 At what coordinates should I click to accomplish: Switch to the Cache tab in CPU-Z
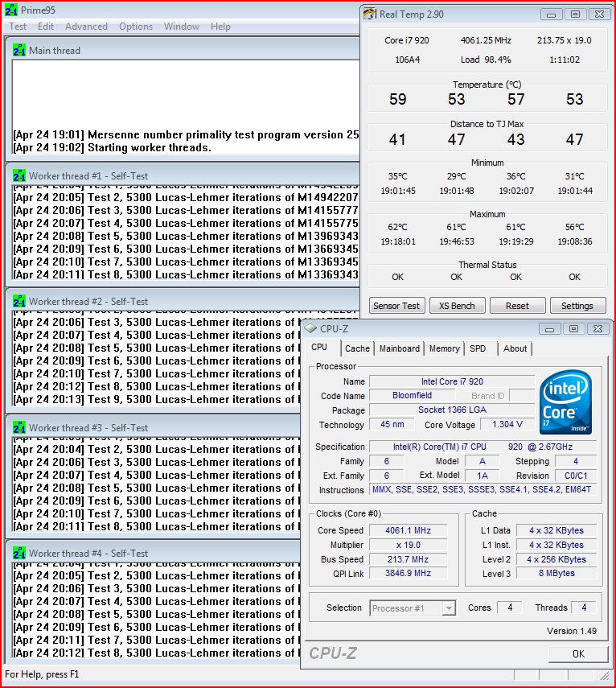coord(357,348)
